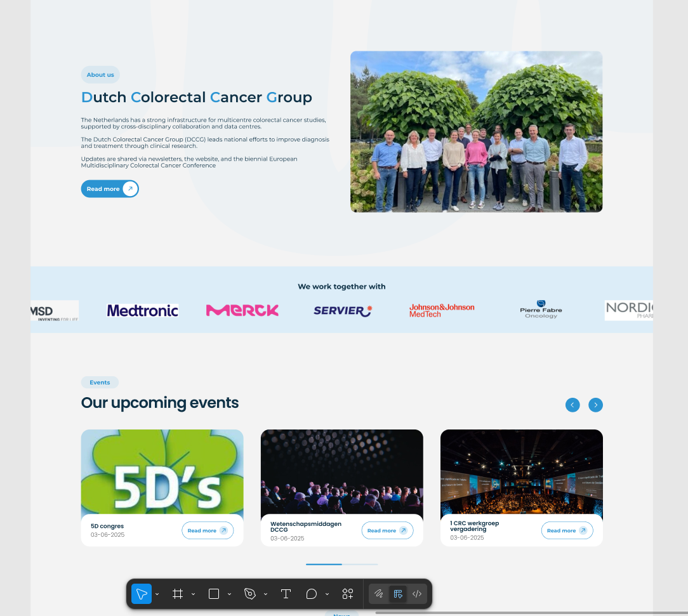This screenshot has width=688, height=616.
Task: Select the Move tool in toolbar
Action: tap(142, 594)
